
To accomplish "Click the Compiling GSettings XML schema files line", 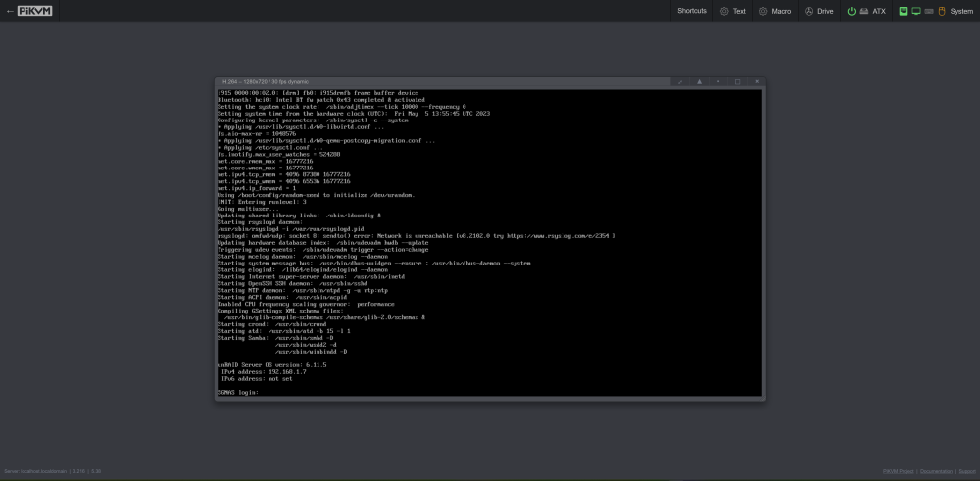I will click(x=280, y=311).
